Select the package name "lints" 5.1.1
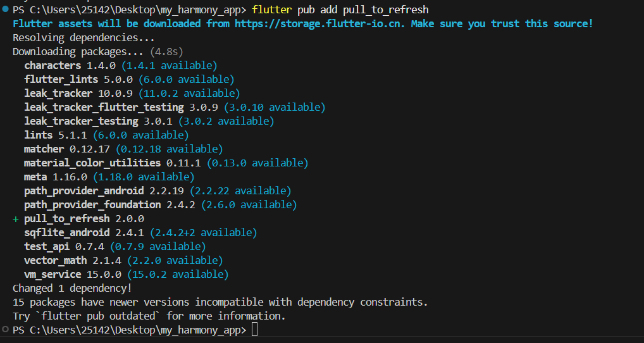644x343 pixels. [x=38, y=135]
